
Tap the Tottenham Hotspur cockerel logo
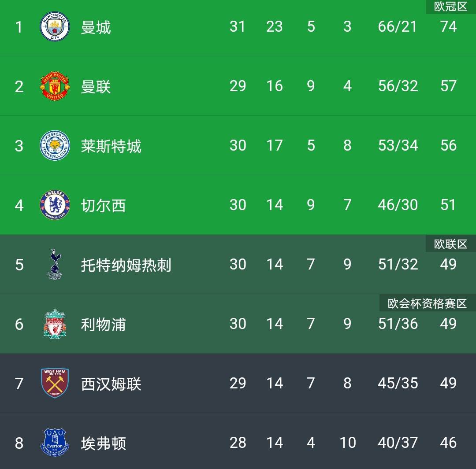[x=55, y=265]
